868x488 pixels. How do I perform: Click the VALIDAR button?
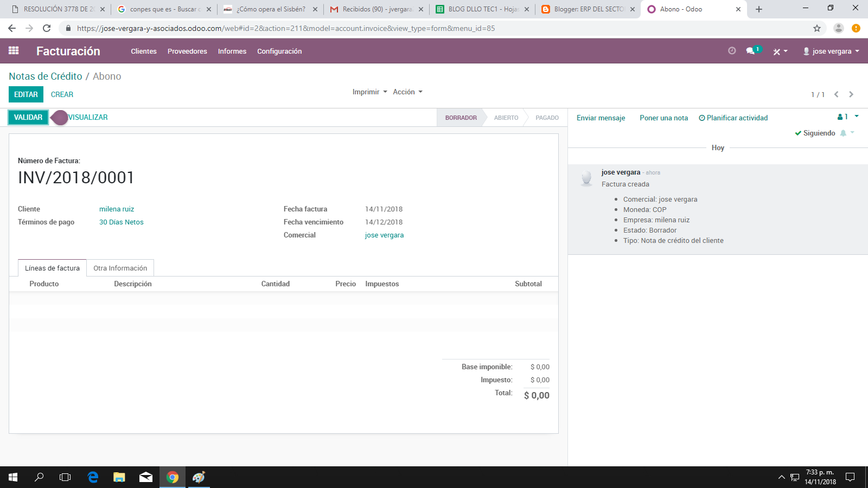click(x=28, y=117)
